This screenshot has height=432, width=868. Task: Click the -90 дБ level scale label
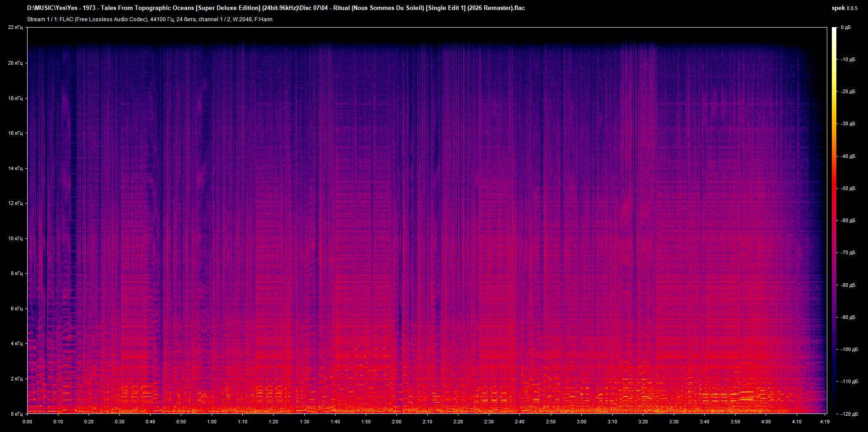pyautogui.click(x=848, y=317)
